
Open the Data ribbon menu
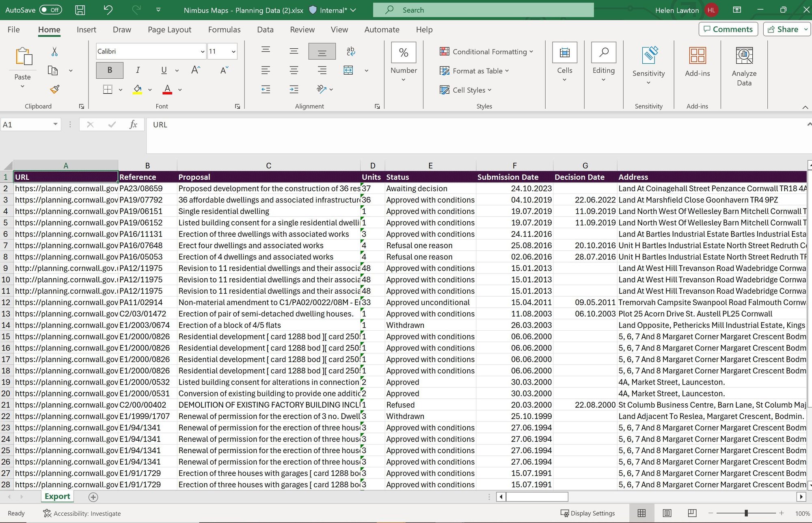[x=265, y=29]
